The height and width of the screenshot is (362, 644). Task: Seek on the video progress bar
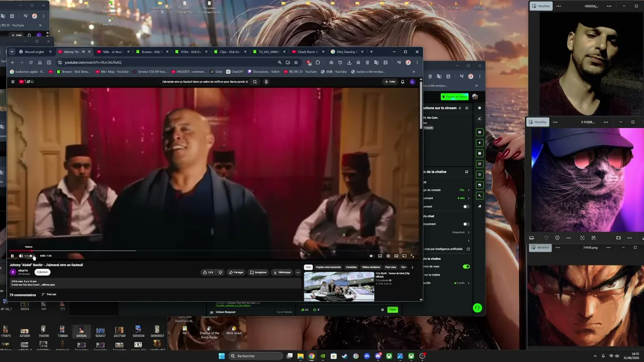point(214,250)
